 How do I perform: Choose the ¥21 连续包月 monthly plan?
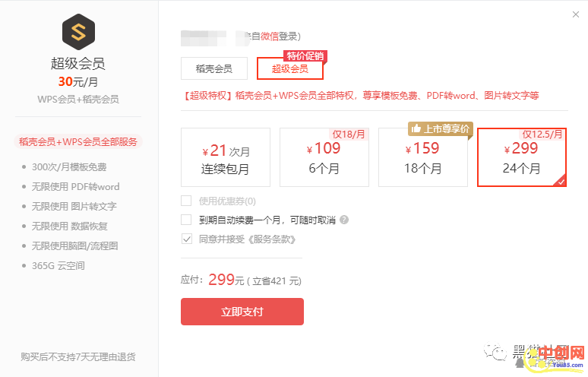pos(226,157)
